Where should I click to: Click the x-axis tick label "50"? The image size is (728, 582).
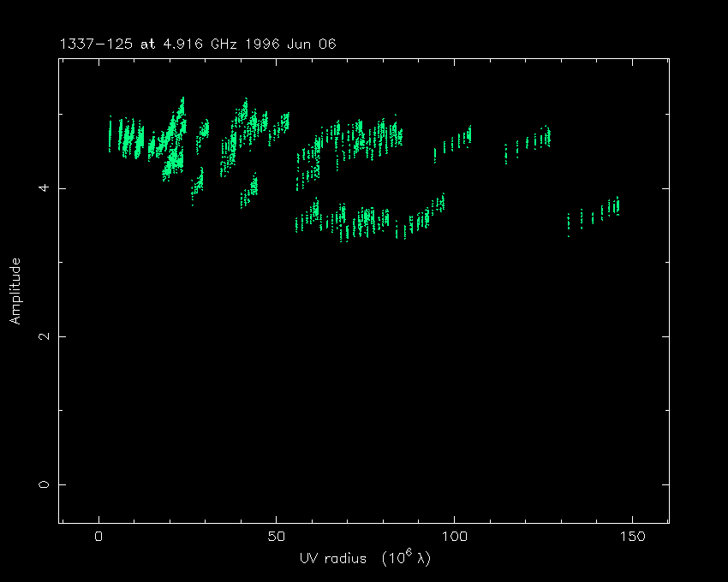point(277,537)
